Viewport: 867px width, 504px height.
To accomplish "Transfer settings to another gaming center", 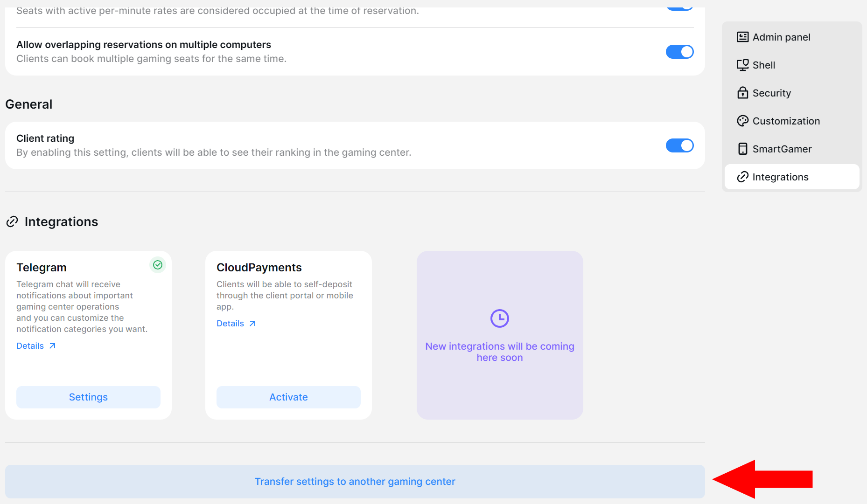I will 355,482.
